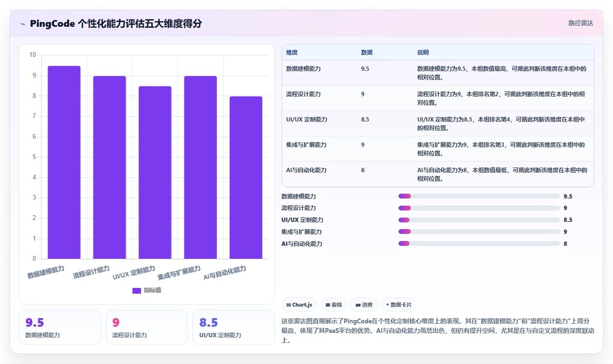This screenshot has height=364, width=613.
Task: Click the 数据建模能力 progress bar
Action: (479, 196)
